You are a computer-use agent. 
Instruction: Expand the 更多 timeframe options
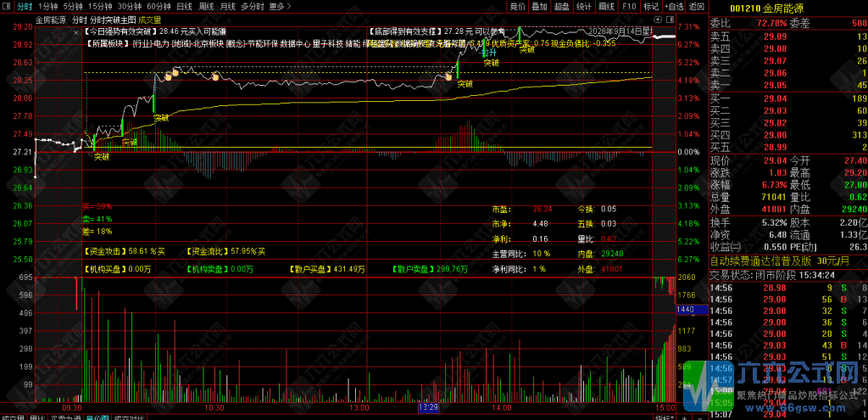point(280,7)
